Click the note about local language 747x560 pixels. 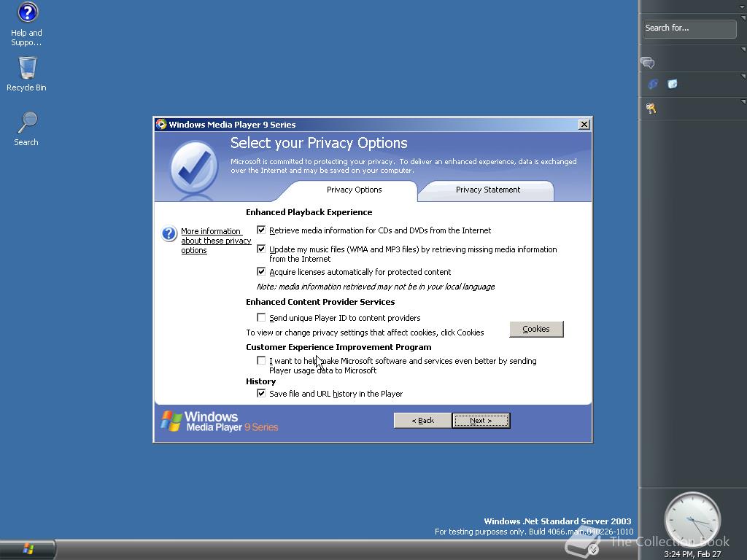coord(376,287)
